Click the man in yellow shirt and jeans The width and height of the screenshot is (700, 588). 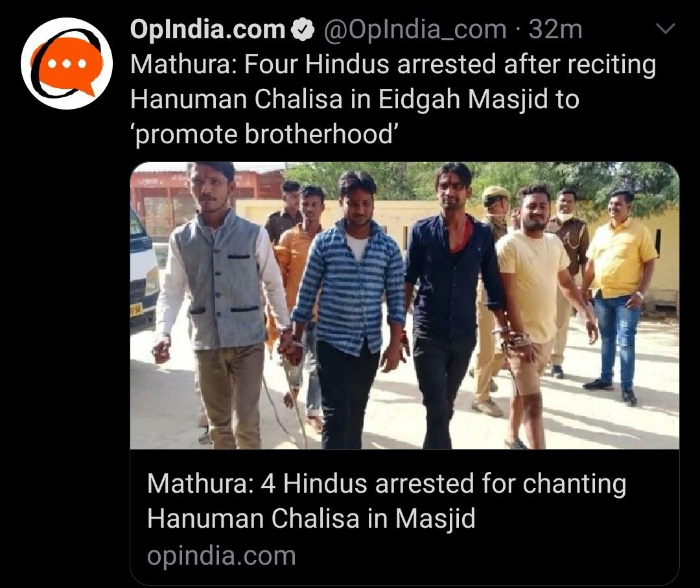[x=620, y=296]
